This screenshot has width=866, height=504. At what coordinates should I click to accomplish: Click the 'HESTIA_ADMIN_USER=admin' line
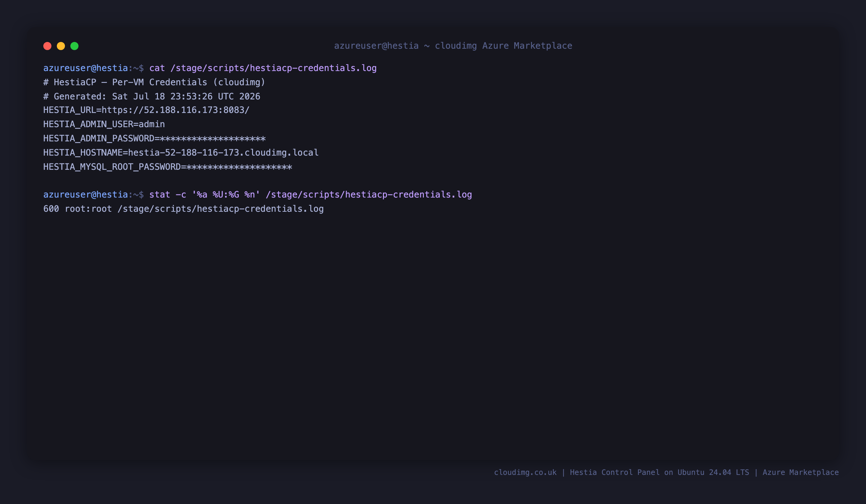104,124
